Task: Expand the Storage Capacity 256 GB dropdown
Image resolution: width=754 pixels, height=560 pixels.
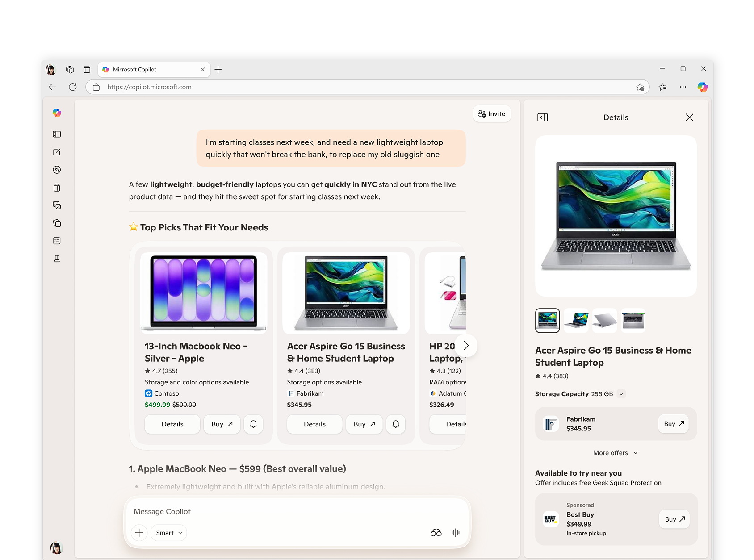Action: (621, 394)
